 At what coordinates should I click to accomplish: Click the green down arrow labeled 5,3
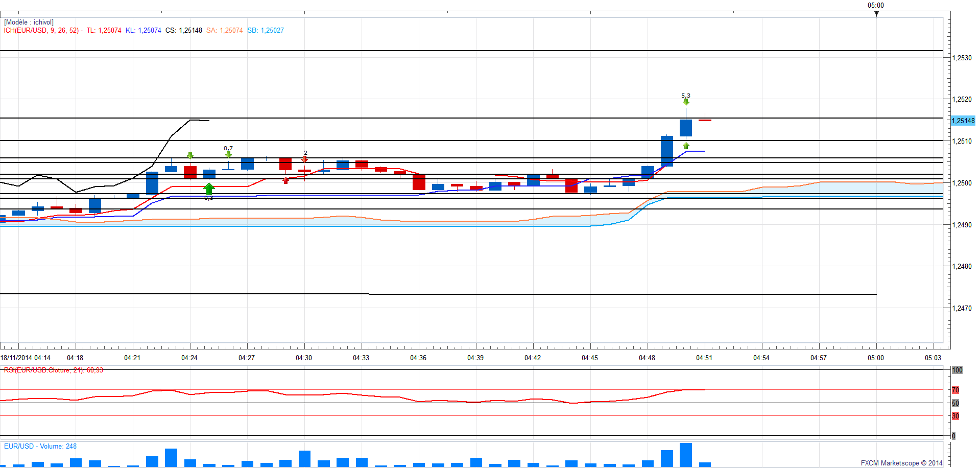686,102
